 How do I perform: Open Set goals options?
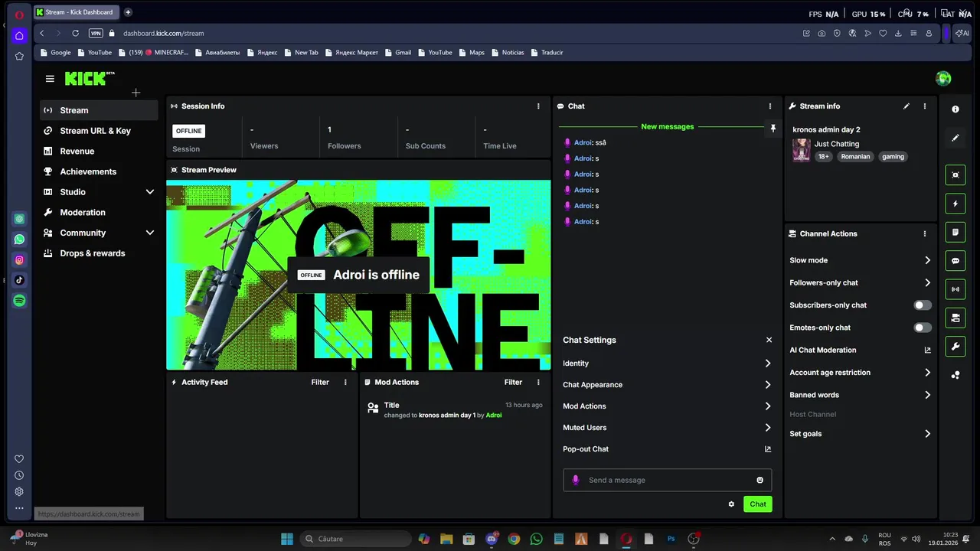click(860, 434)
